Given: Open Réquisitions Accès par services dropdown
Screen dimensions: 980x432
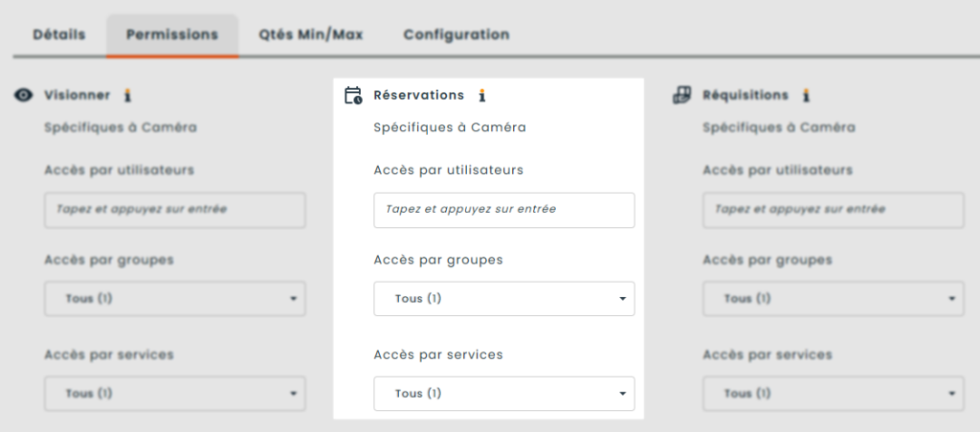Looking at the screenshot, I should point(833,394).
